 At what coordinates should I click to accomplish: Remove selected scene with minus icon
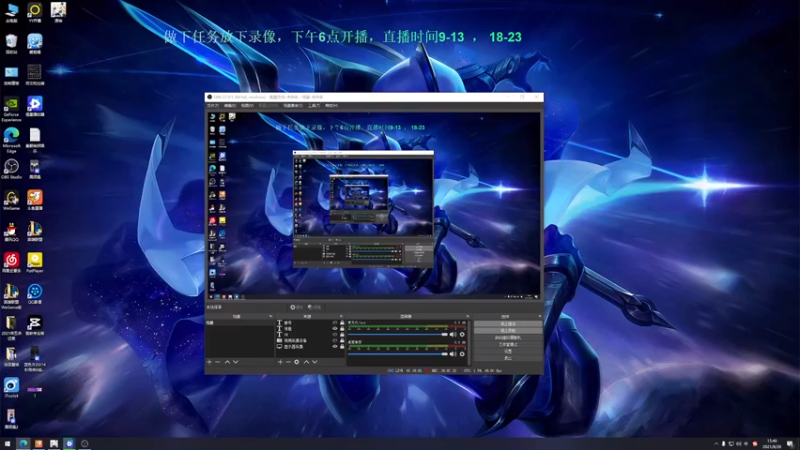pos(217,362)
